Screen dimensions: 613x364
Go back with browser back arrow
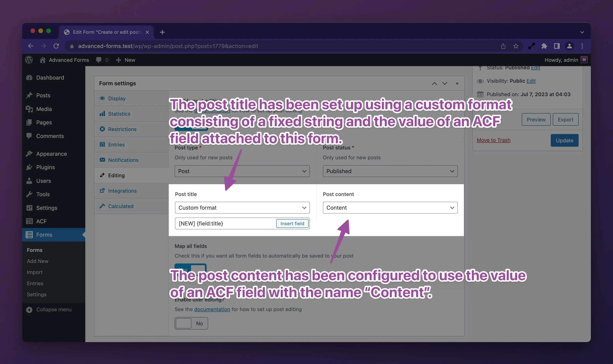point(31,46)
